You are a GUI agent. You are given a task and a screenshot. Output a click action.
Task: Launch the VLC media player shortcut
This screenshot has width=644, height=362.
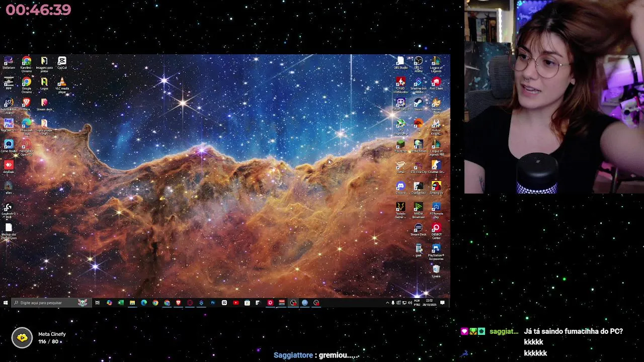(62, 85)
